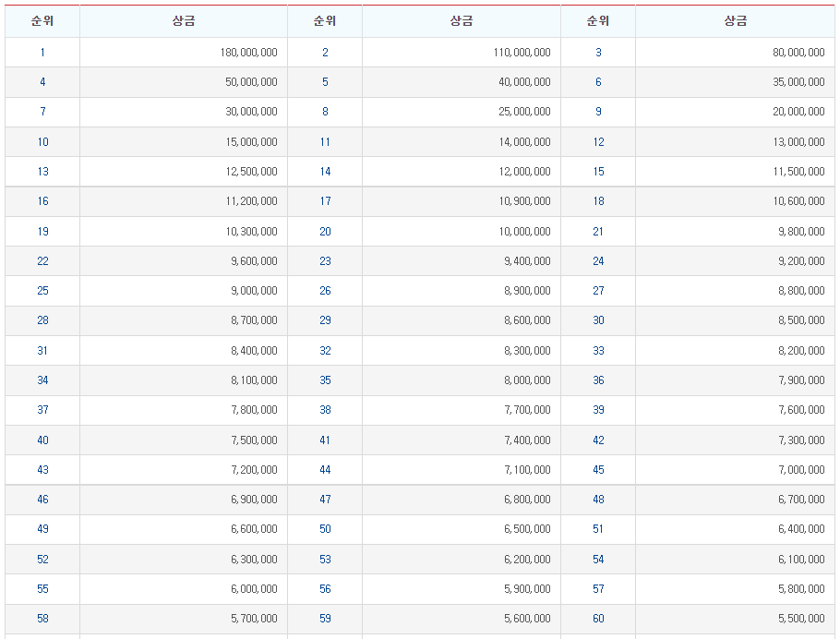Click the prize amount 50,000,000

251,82
